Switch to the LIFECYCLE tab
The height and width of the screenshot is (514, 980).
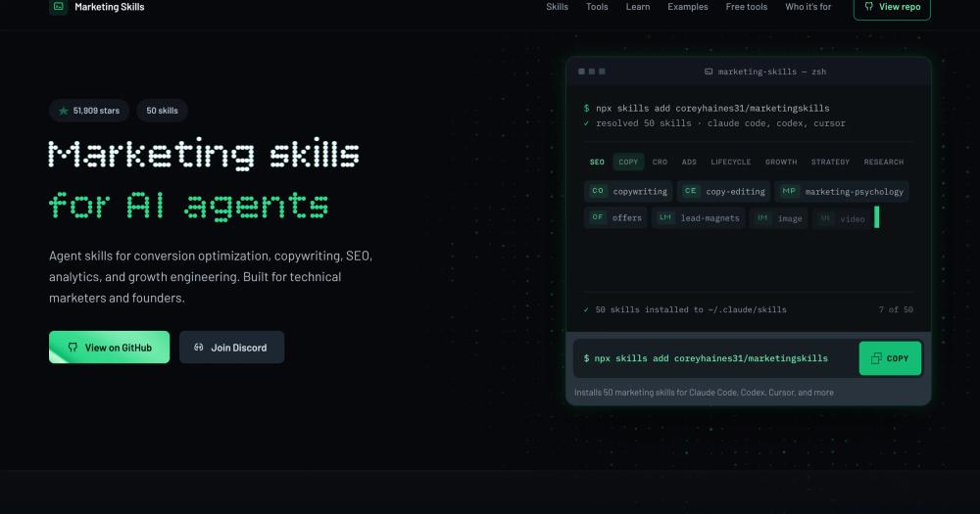click(731, 162)
